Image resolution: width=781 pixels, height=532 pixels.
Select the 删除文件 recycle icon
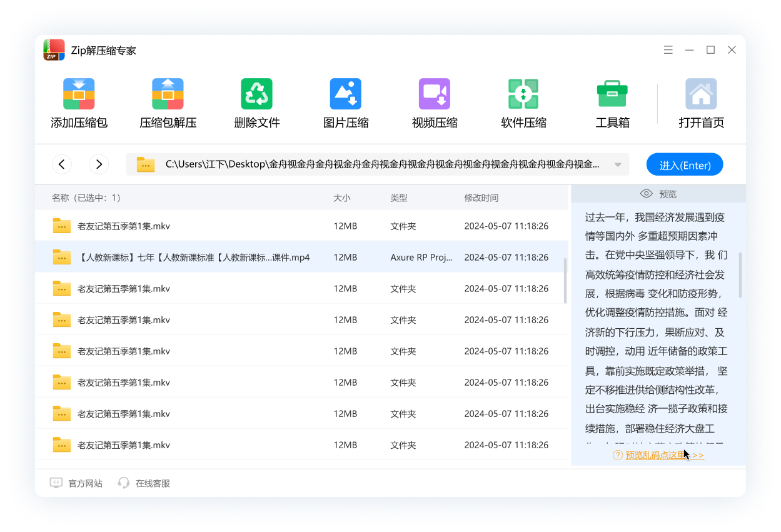tap(256, 94)
